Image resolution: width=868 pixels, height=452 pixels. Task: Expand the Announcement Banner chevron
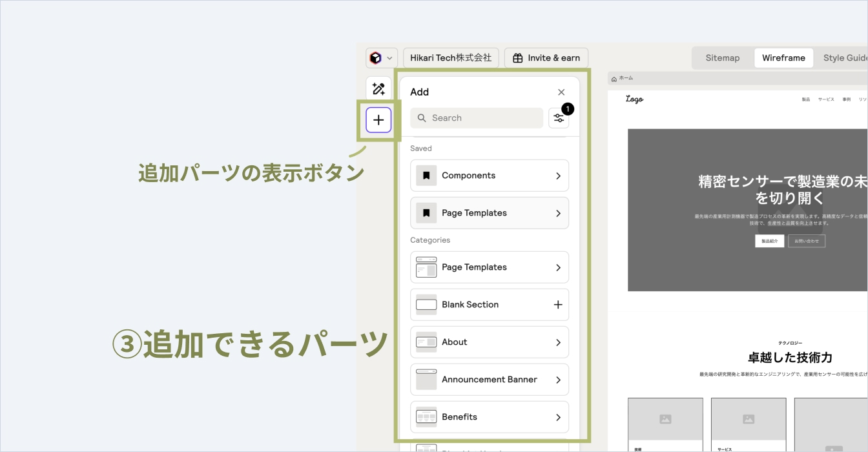(558, 380)
